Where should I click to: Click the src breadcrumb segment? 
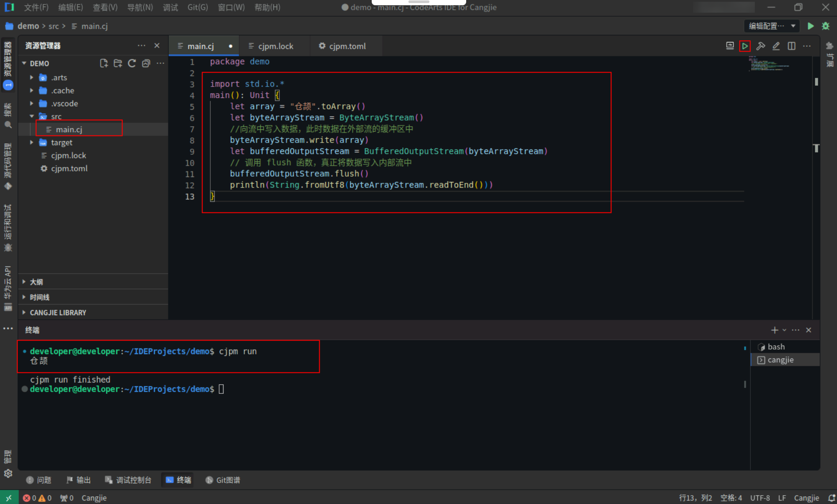coord(54,26)
